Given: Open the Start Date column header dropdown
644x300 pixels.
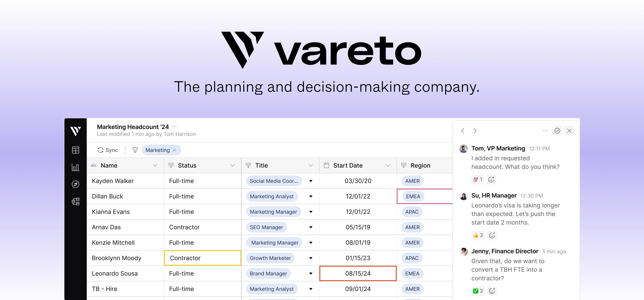Looking at the screenshot, I should coord(388,165).
